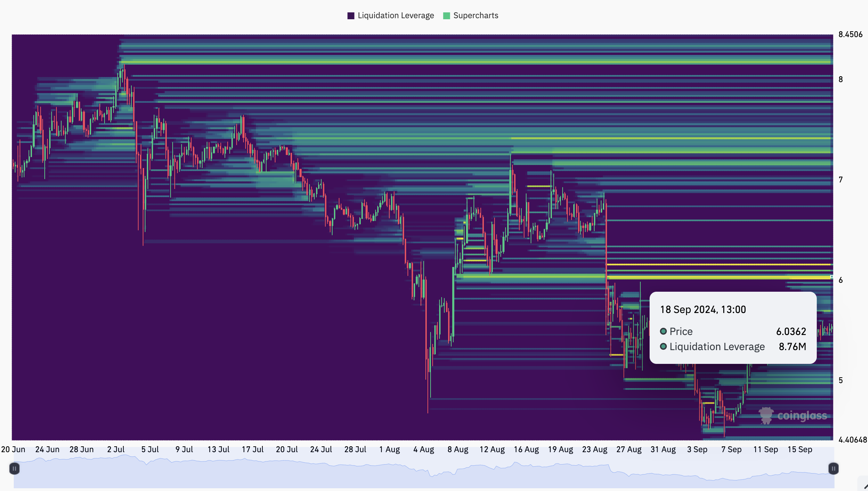Screen dimensions: 868x491
Task: Click the green Supercharts legend swatch
Action: coord(446,16)
